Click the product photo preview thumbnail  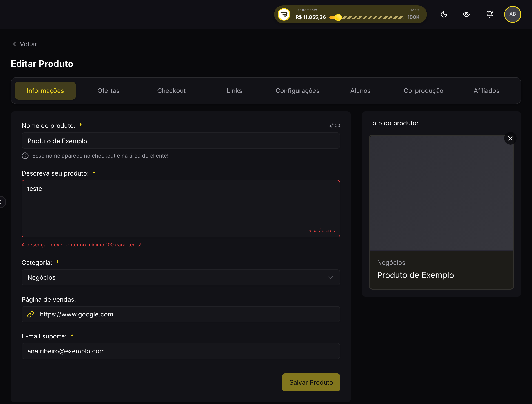point(441,193)
